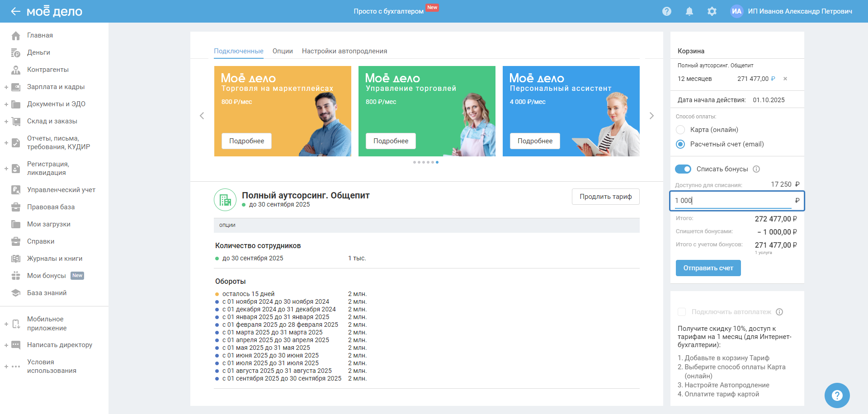
Task: Click the Написать директору chat icon
Action: pyautogui.click(x=16, y=345)
